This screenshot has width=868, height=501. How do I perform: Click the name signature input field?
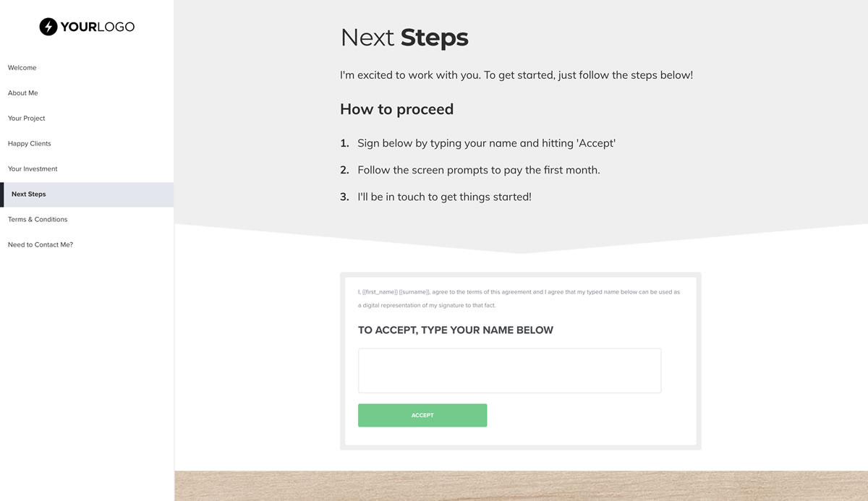[x=509, y=371]
